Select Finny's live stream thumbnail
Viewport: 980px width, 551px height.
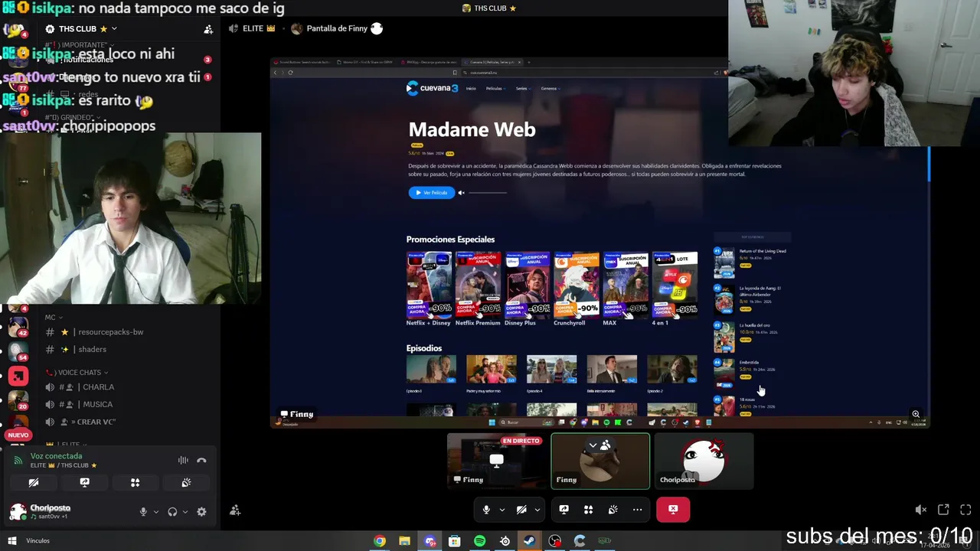coord(497,461)
